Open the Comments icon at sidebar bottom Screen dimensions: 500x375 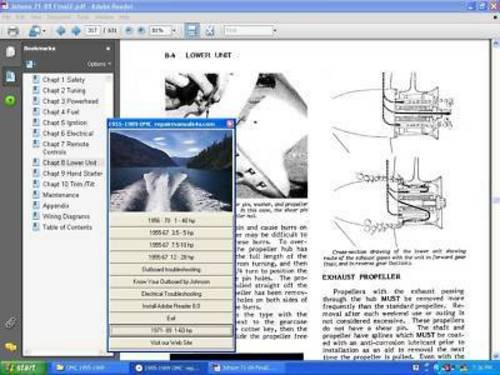tap(10, 347)
